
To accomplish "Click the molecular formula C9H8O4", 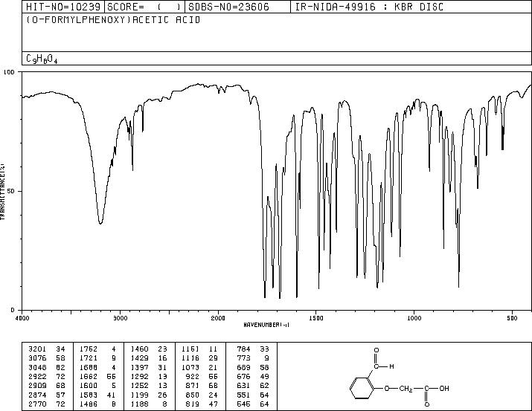I will 42,59.
